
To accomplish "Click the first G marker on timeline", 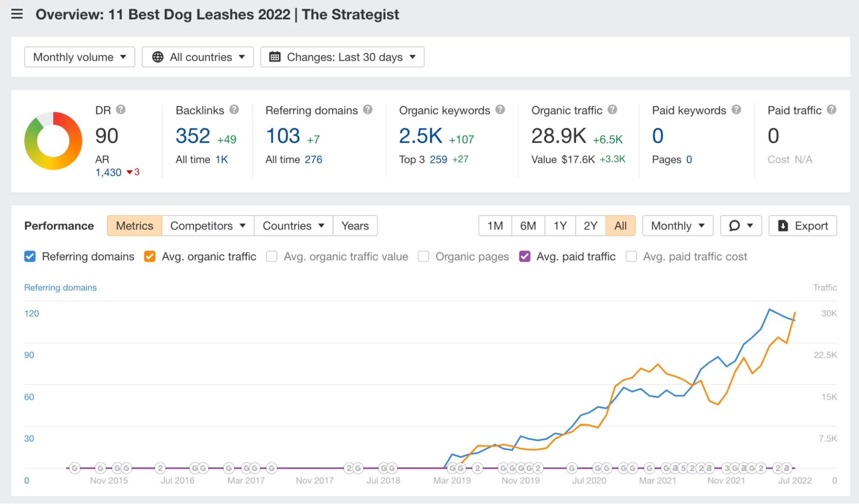I will pyautogui.click(x=75, y=468).
